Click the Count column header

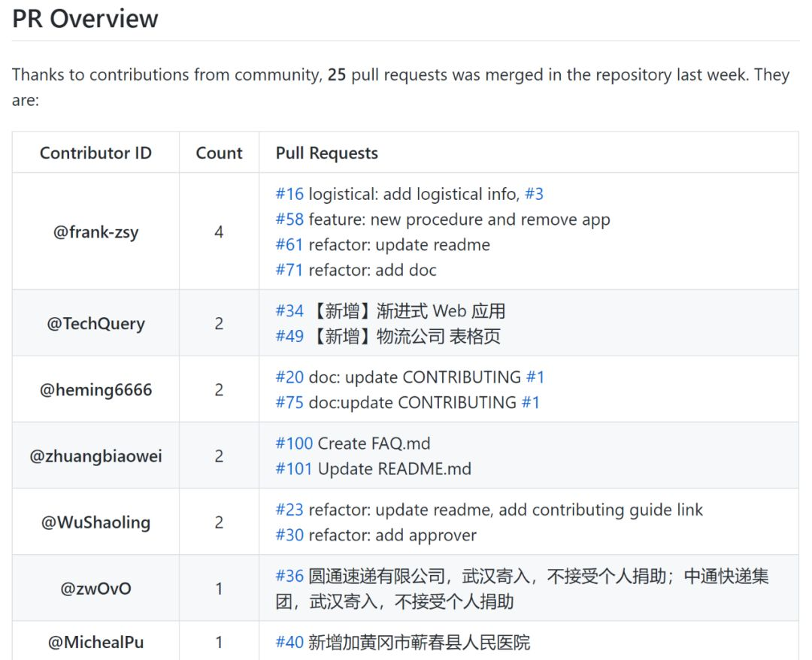[x=219, y=153]
